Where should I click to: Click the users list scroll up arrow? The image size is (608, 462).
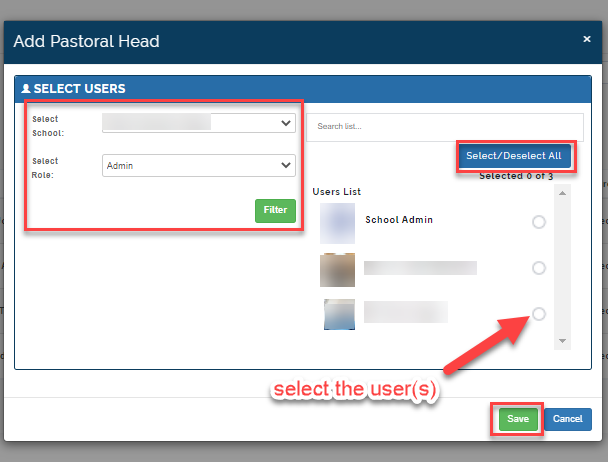[x=562, y=193]
